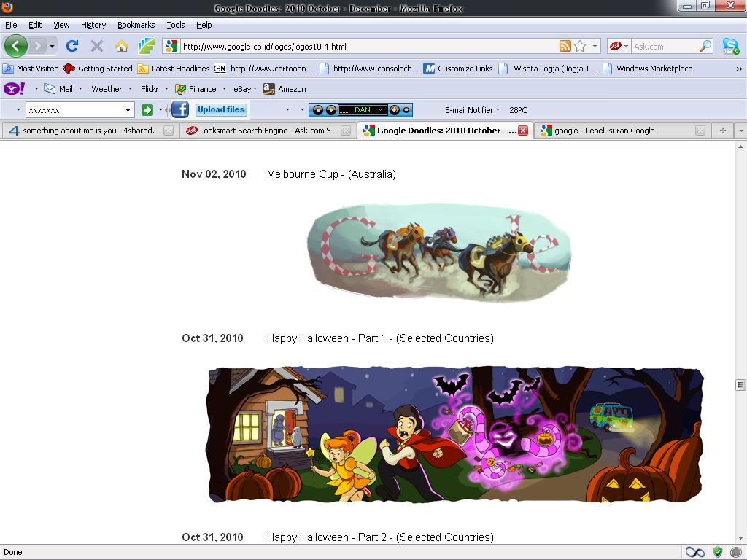This screenshot has width=747, height=560.
Task: Open the Edit menu
Action: click(x=35, y=25)
